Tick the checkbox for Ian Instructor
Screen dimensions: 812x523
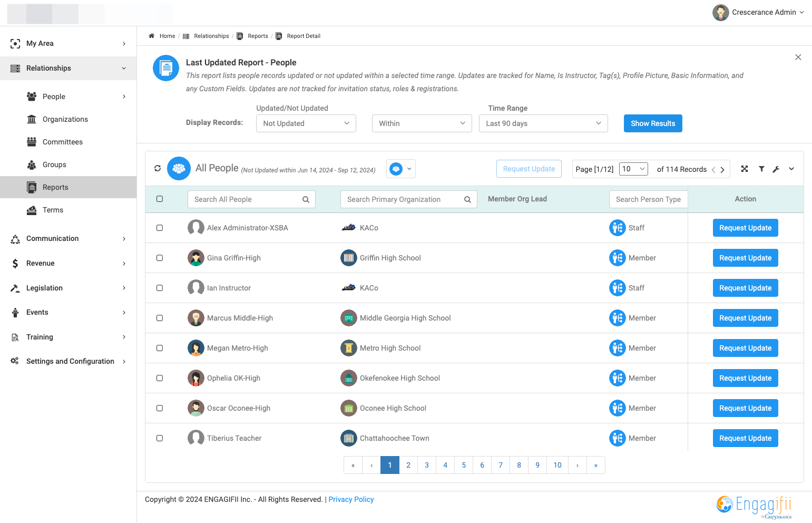pyautogui.click(x=160, y=288)
